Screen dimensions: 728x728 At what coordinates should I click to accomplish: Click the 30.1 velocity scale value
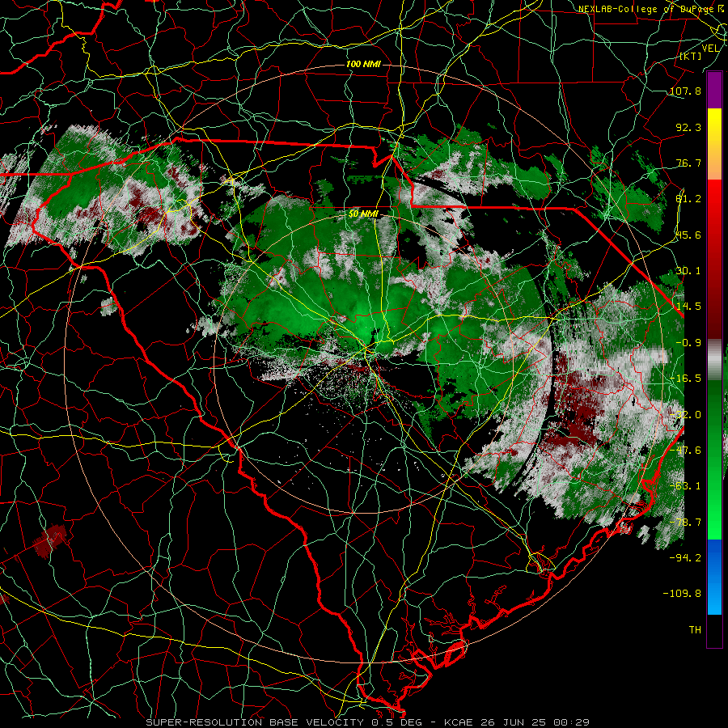tap(688, 271)
